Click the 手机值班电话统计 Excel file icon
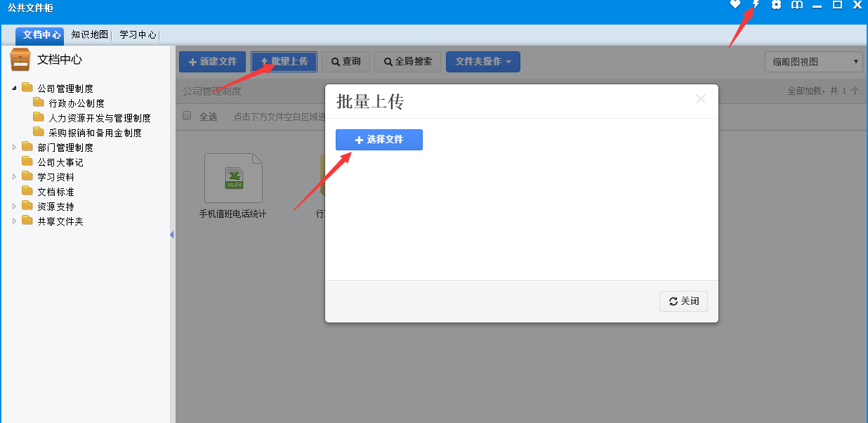 (233, 178)
